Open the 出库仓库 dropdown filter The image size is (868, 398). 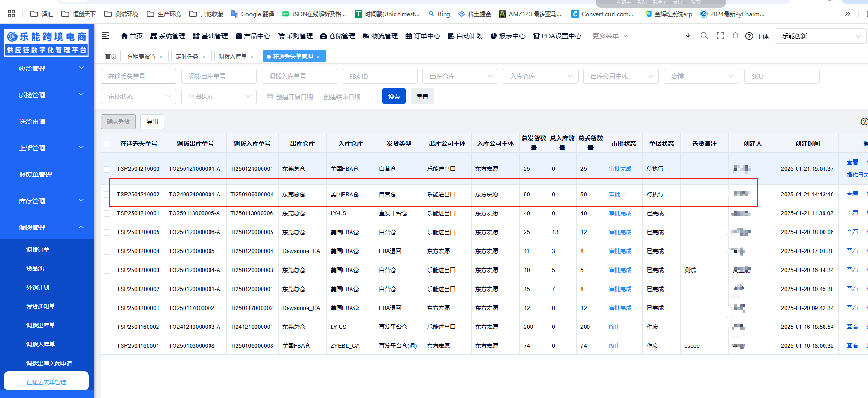(x=460, y=76)
